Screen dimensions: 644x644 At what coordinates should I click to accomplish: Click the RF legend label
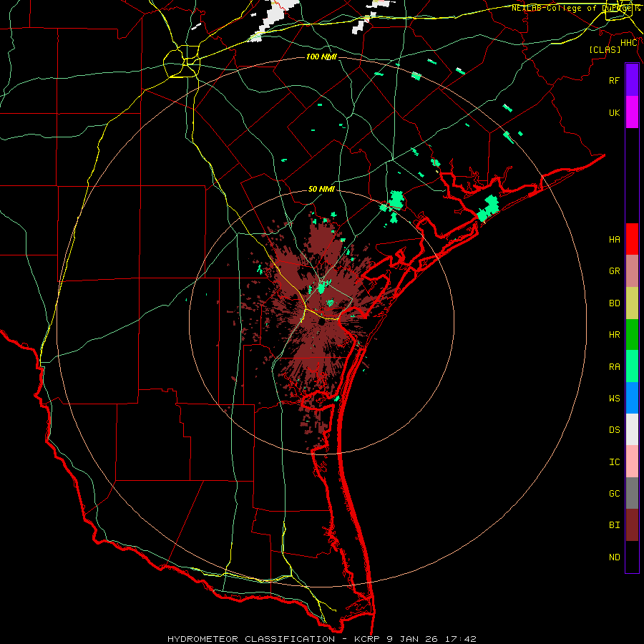click(614, 80)
